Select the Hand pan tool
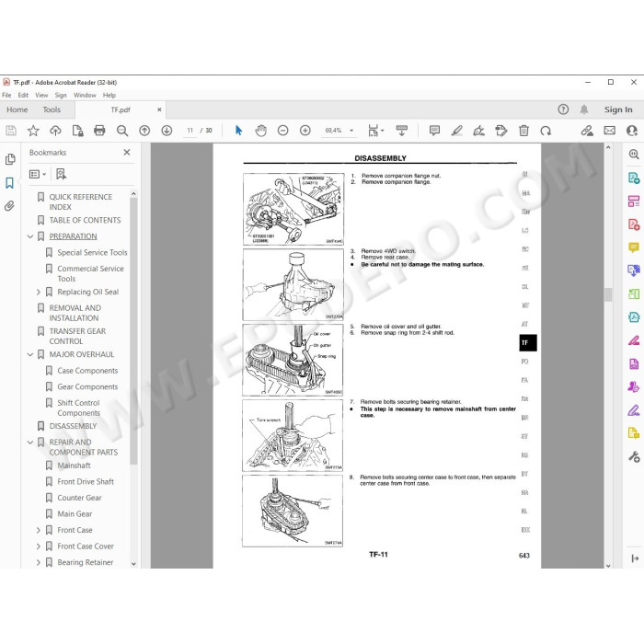644x644 pixels. coord(260,131)
